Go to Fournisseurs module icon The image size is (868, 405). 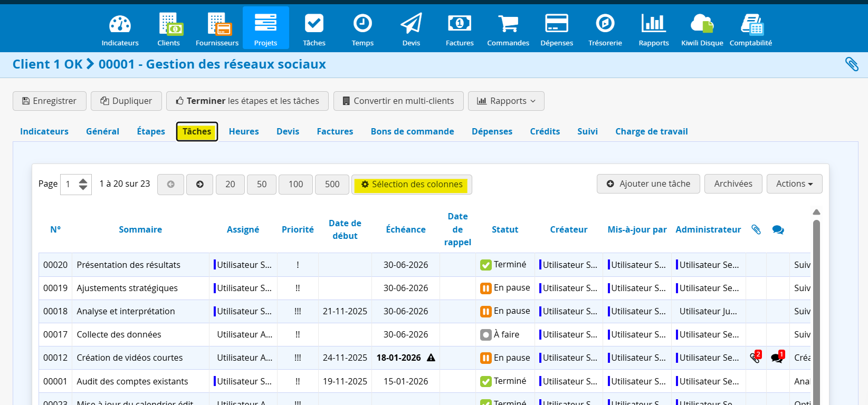[218, 24]
